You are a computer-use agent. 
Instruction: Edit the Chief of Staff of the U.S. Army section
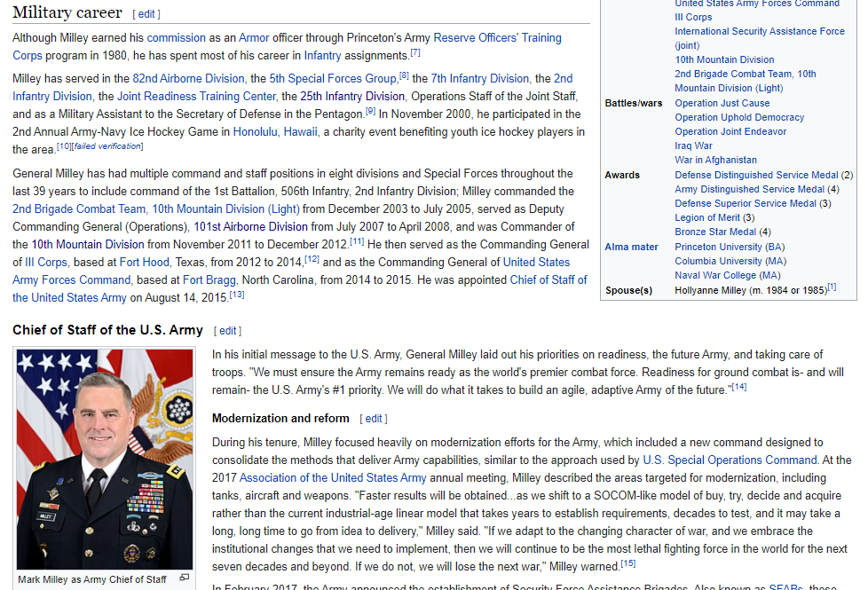tap(227, 330)
